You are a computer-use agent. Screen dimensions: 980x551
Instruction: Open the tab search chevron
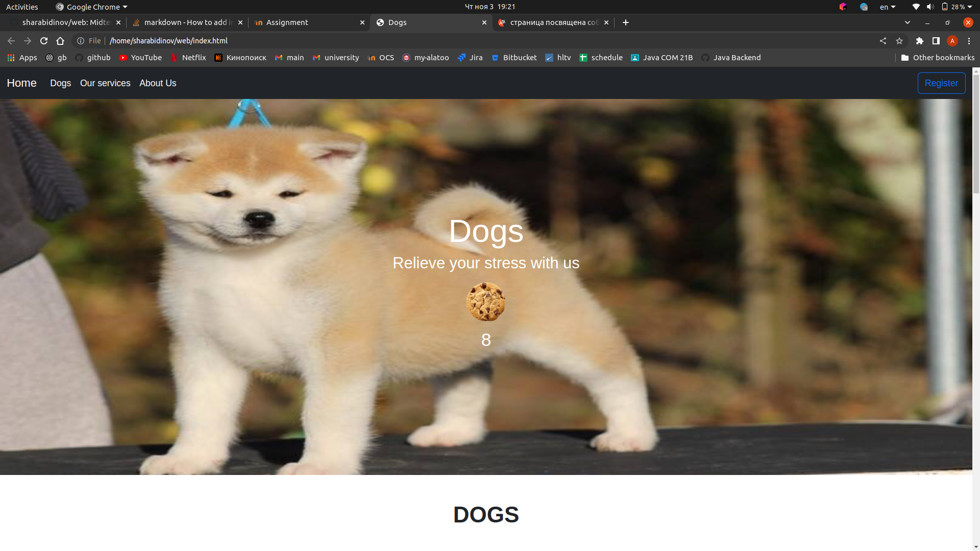coord(908,22)
